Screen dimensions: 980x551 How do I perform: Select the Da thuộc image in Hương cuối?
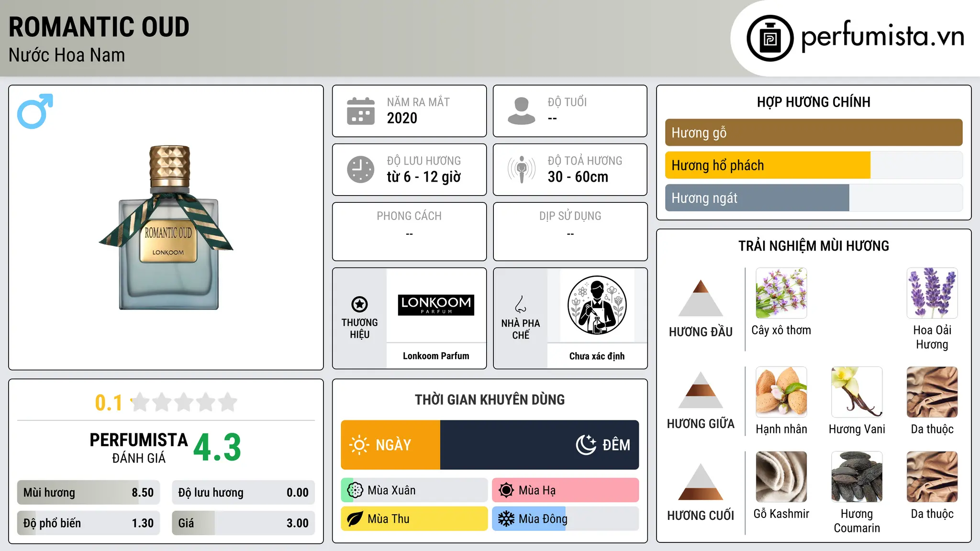932,477
